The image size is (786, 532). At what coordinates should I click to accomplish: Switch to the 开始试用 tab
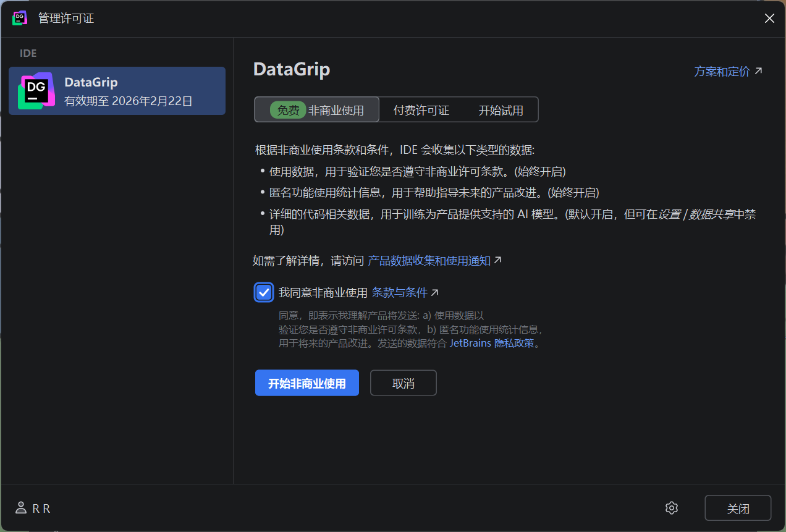(x=501, y=111)
